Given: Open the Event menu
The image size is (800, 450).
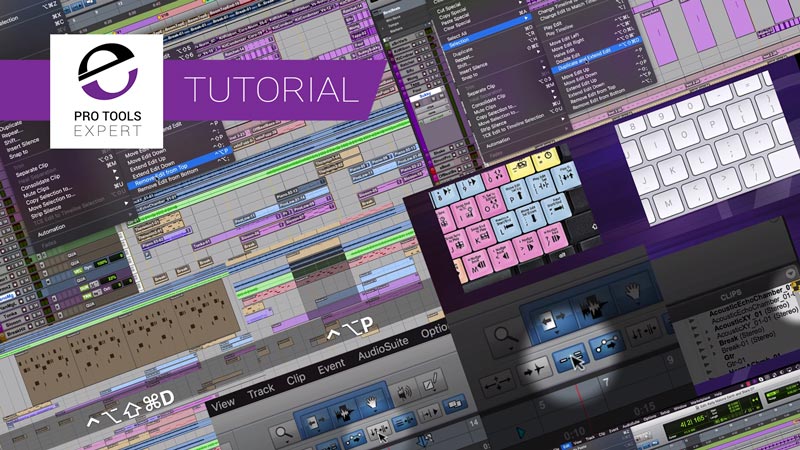Looking at the screenshot, I should (331, 367).
